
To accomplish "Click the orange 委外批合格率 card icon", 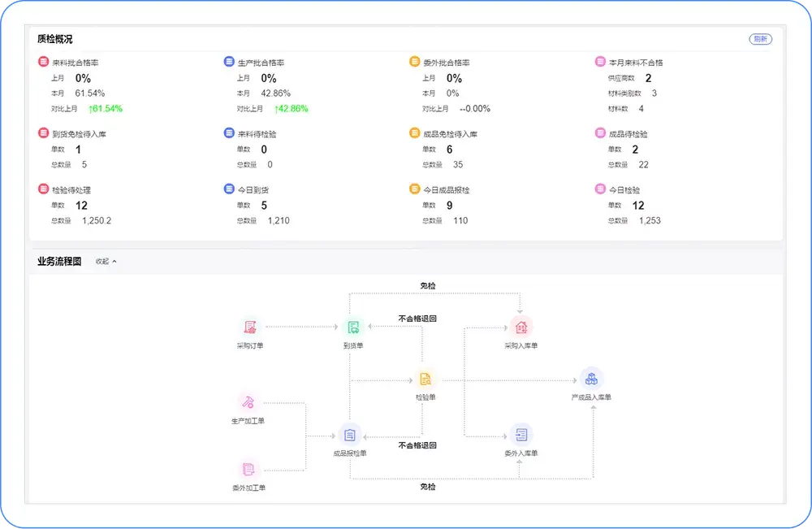I will click(414, 62).
